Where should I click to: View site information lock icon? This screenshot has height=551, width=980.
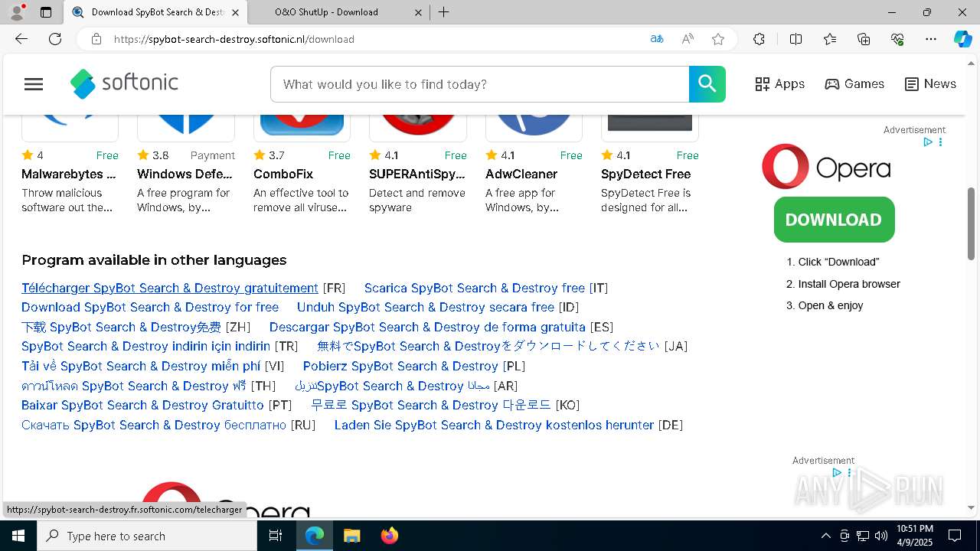[x=96, y=39]
